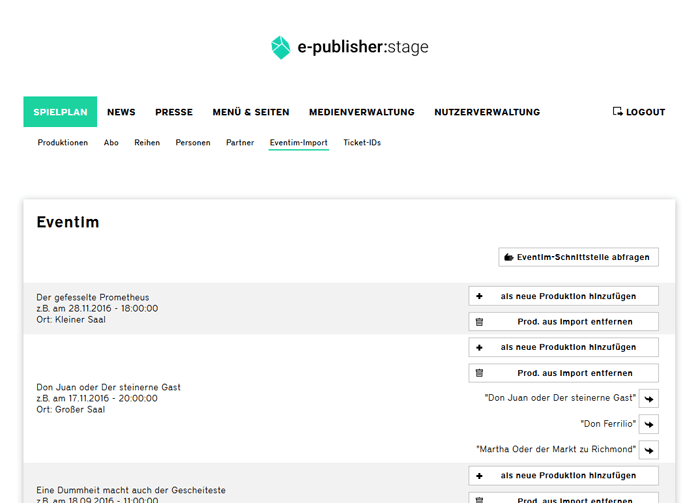Click the e-publisher:stage logo text
Viewport: 700px width, 503px height.
click(x=363, y=47)
